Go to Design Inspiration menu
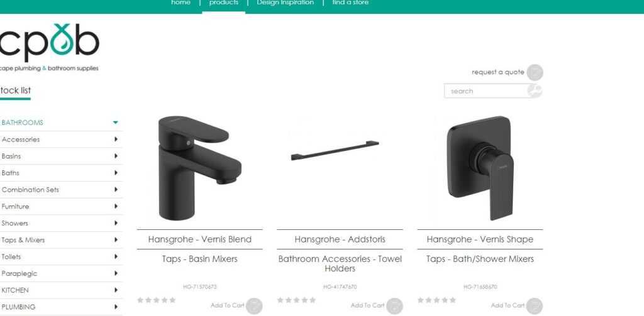644x316 pixels. (x=285, y=3)
